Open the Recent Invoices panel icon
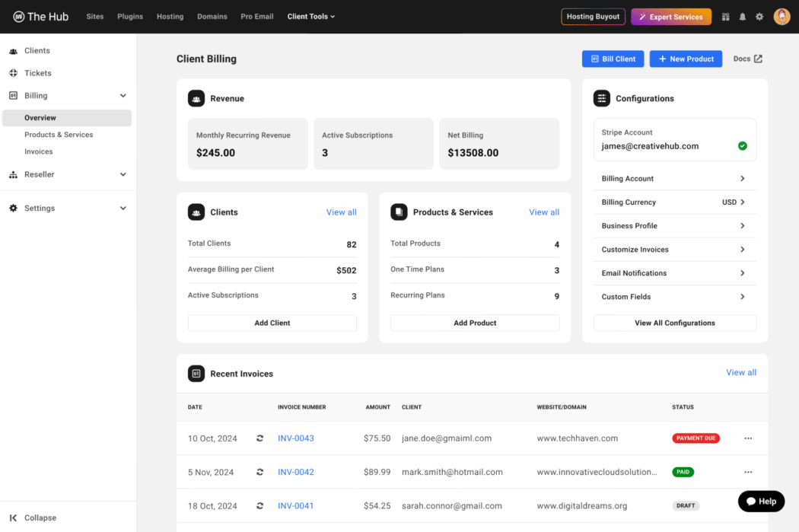This screenshot has height=532, width=799. [x=196, y=374]
